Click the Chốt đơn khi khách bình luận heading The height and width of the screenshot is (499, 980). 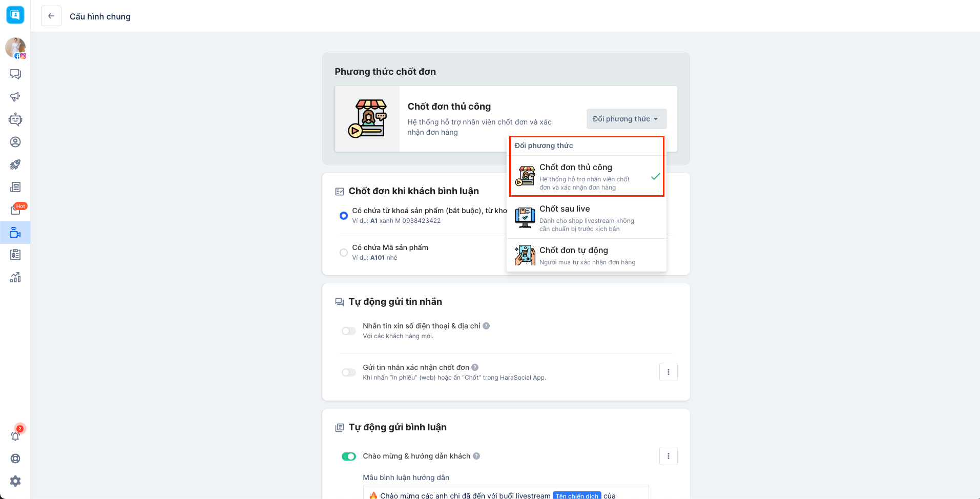coord(414,191)
